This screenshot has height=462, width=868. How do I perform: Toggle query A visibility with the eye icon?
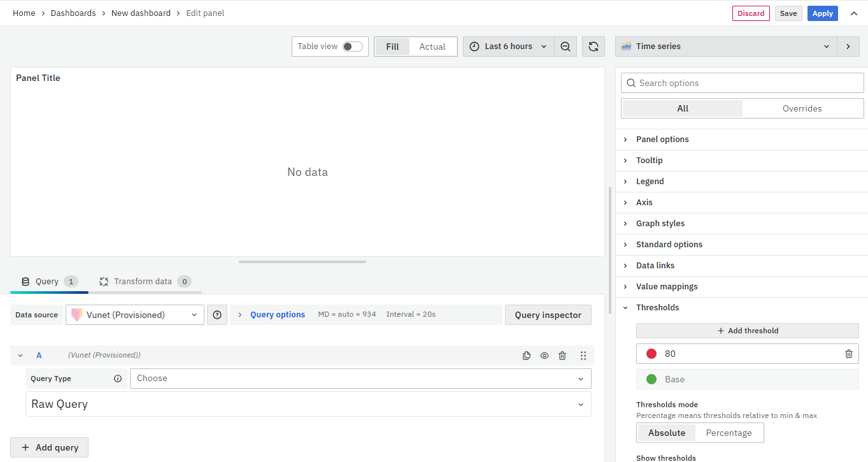coord(544,356)
